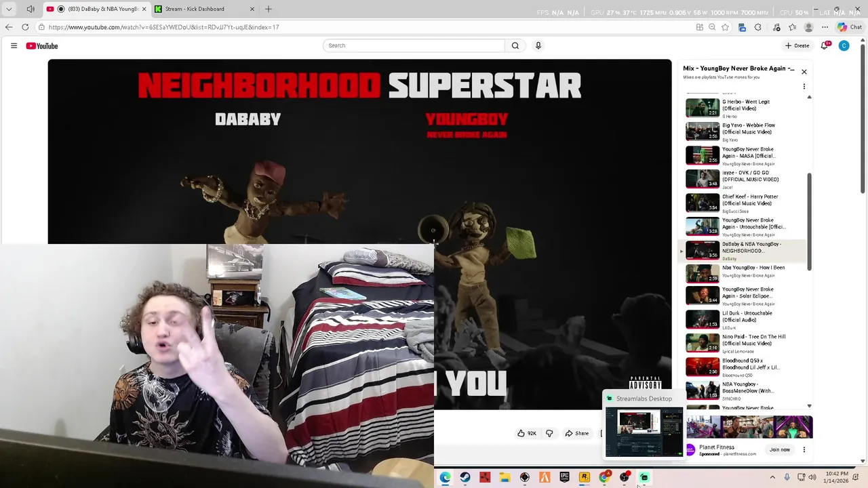Mute the tab with speaker icon
The width and height of the screenshot is (868, 488).
pyautogui.click(x=31, y=9)
